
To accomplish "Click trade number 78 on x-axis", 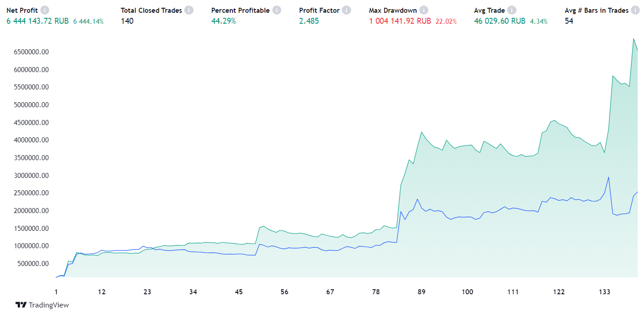I will coord(376,292).
